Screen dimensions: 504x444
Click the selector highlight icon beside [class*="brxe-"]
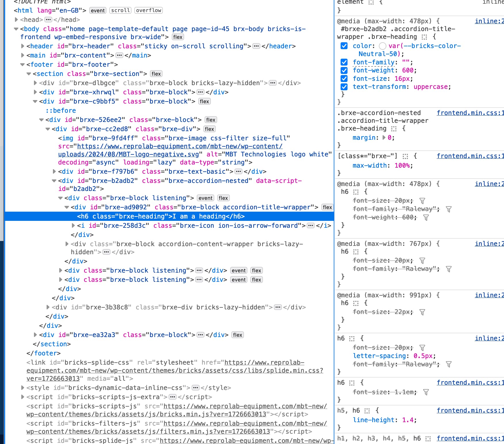[405, 156]
